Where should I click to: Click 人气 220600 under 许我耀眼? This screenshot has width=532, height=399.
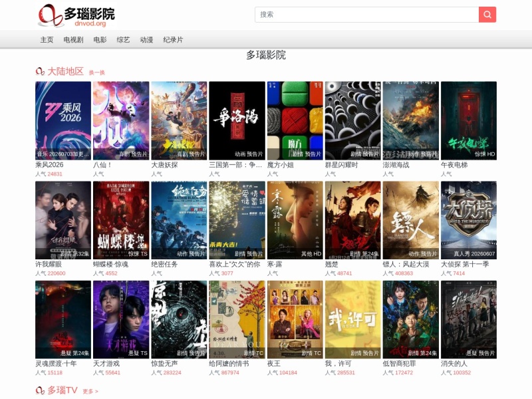point(51,273)
